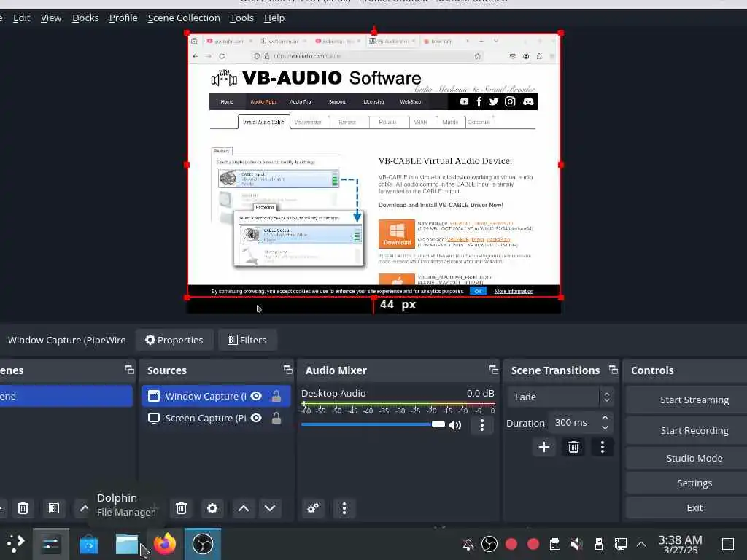
Task: Click the 300 ms duration field
Action: tap(573, 423)
